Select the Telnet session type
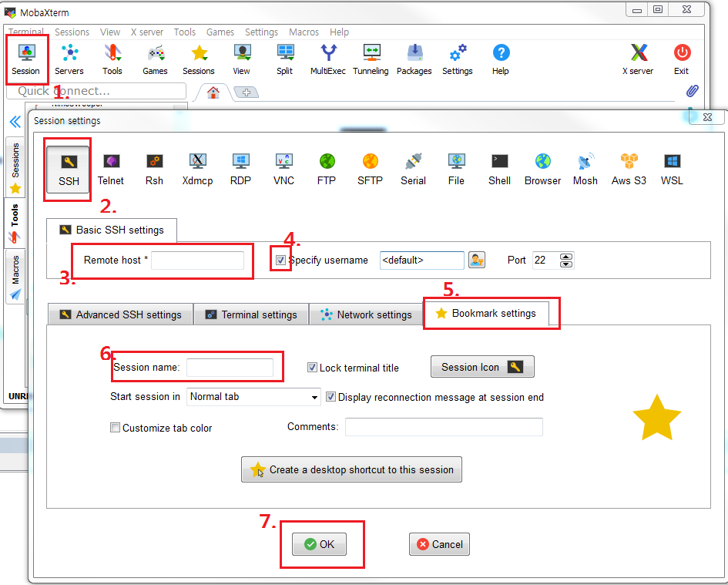Screen dimensions: 728x585 coord(111,170)
